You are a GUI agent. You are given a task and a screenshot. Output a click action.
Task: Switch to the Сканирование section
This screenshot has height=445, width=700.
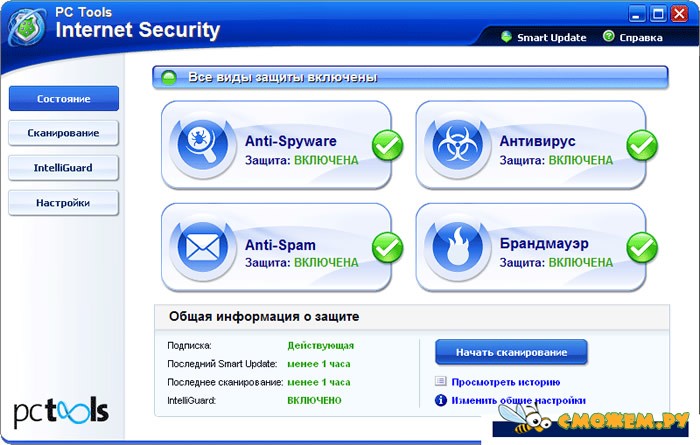pos(63,133)
